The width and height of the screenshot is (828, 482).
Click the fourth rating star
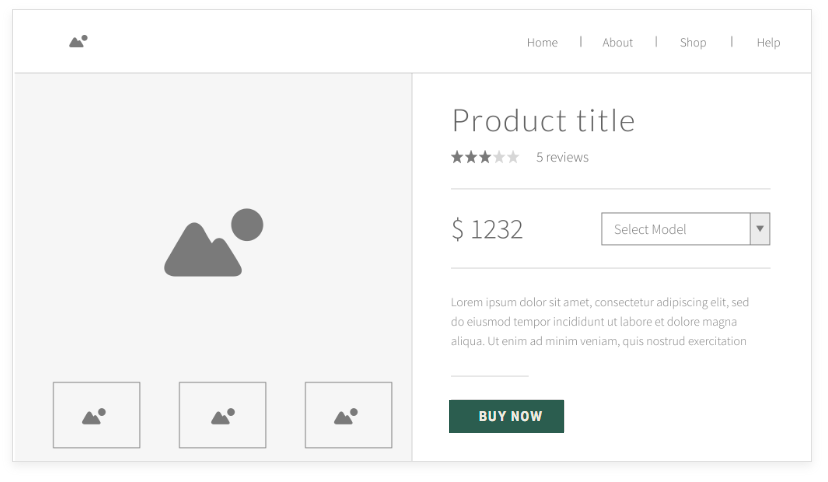(x=498, y=157)
